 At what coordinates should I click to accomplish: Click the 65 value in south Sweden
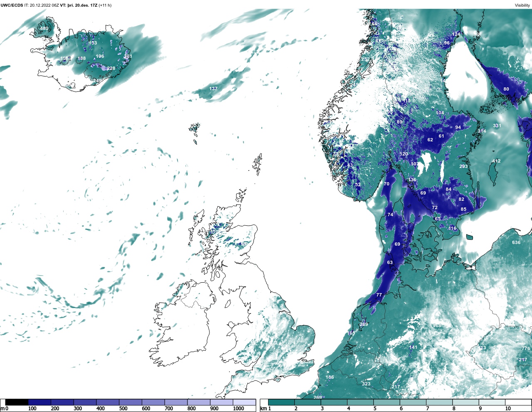pos(438,219)
